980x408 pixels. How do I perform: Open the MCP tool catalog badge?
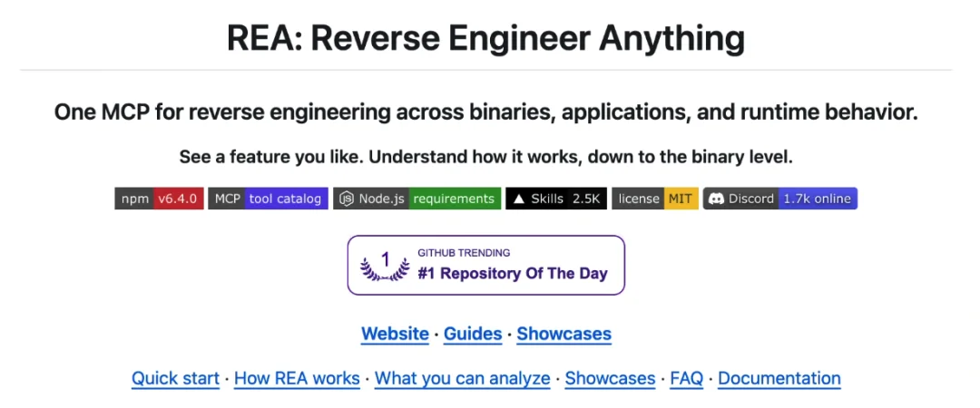pos(268,199)
